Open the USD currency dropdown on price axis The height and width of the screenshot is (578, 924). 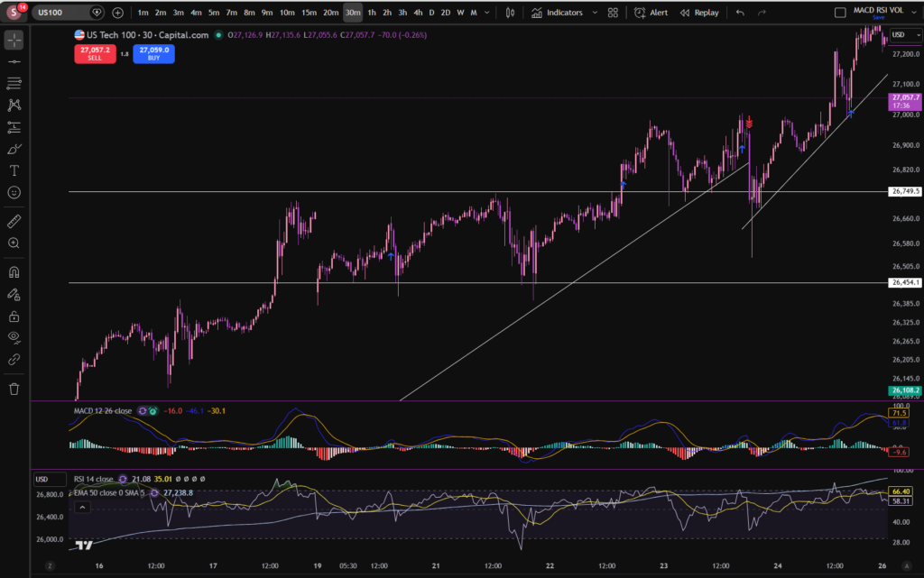tap(905, 35)
